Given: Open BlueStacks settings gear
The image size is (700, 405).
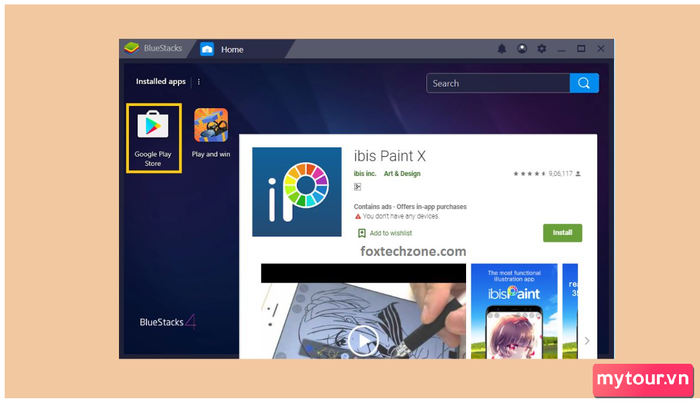Looking at the screenshot, I should click(542, 49).
